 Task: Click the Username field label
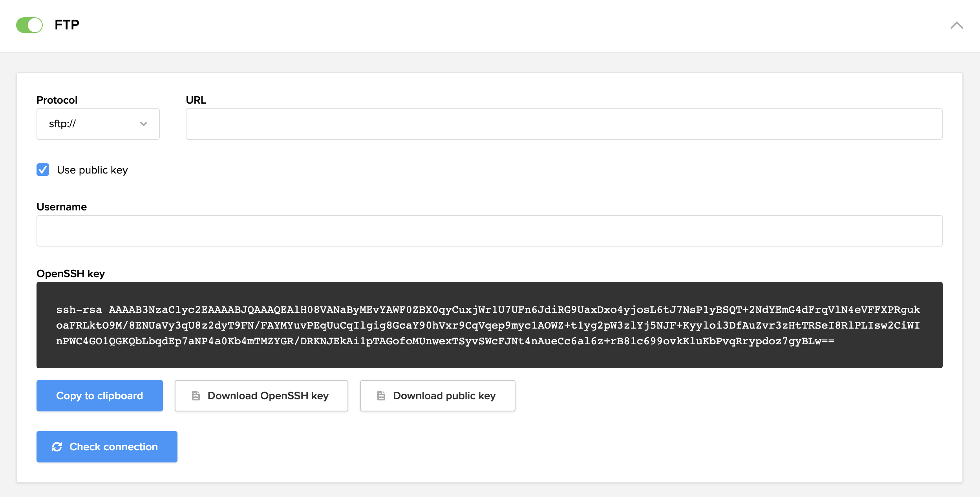62,207
